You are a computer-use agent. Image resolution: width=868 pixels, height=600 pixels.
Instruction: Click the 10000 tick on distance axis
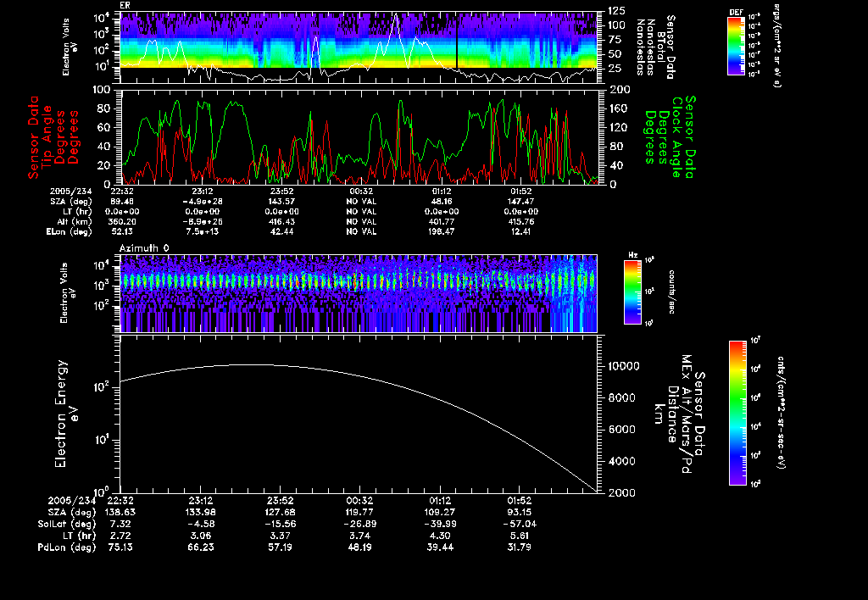pos(624,366)
